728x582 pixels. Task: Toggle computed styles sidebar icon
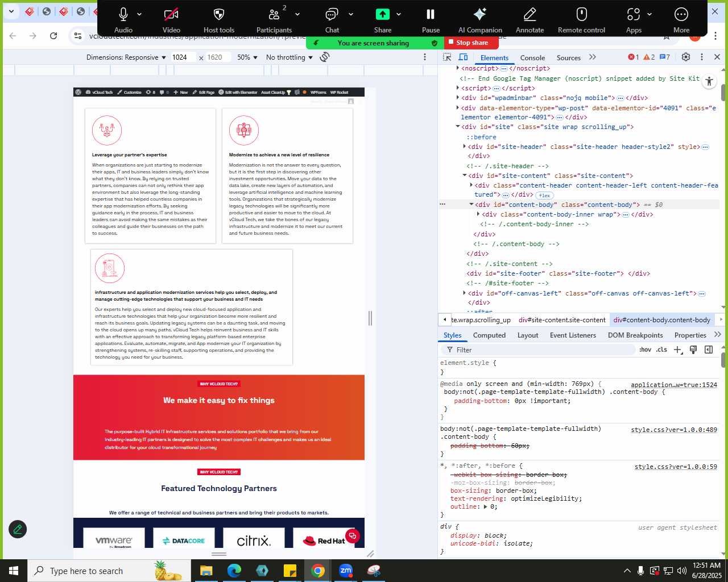pyautogui.click(x=709, y=350)
